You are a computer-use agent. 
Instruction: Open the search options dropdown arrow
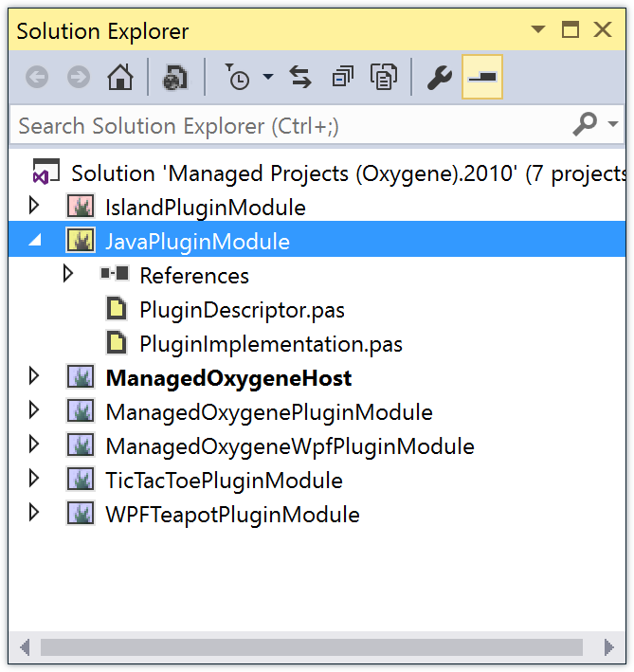[613, 124]
